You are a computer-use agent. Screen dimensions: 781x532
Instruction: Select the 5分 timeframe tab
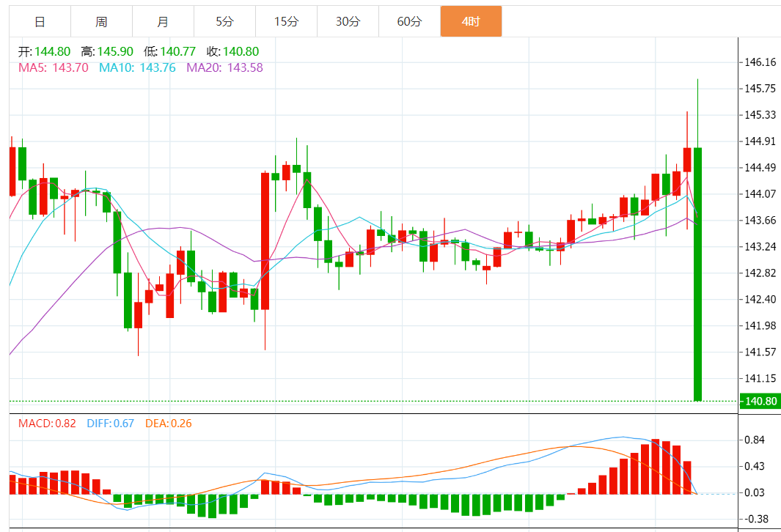coord(224,21)
